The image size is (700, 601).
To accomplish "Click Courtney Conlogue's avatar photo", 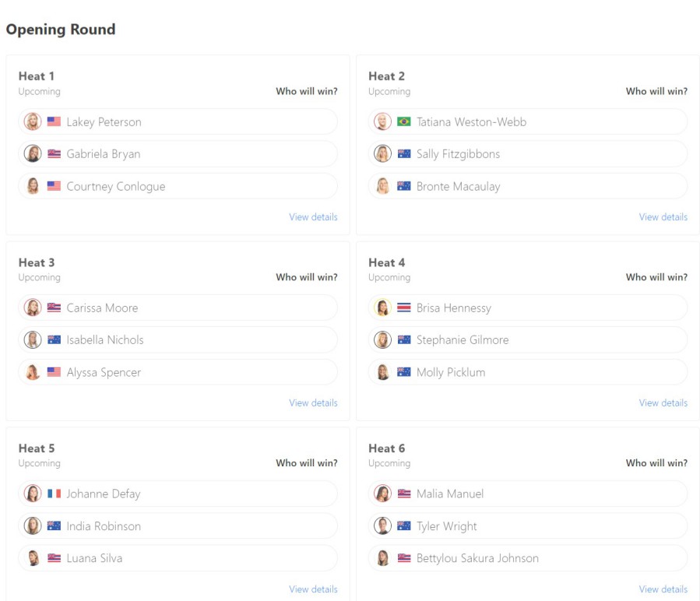I will 33,186.
